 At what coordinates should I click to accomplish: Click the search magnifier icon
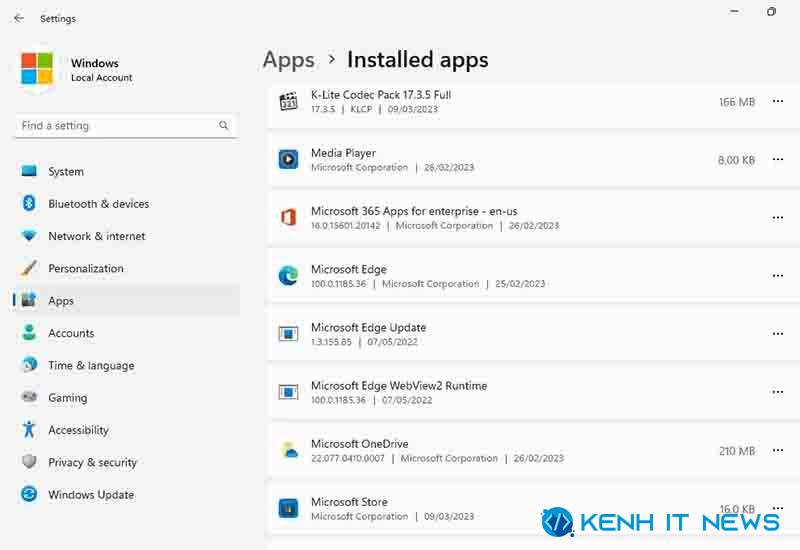point(223,125)
